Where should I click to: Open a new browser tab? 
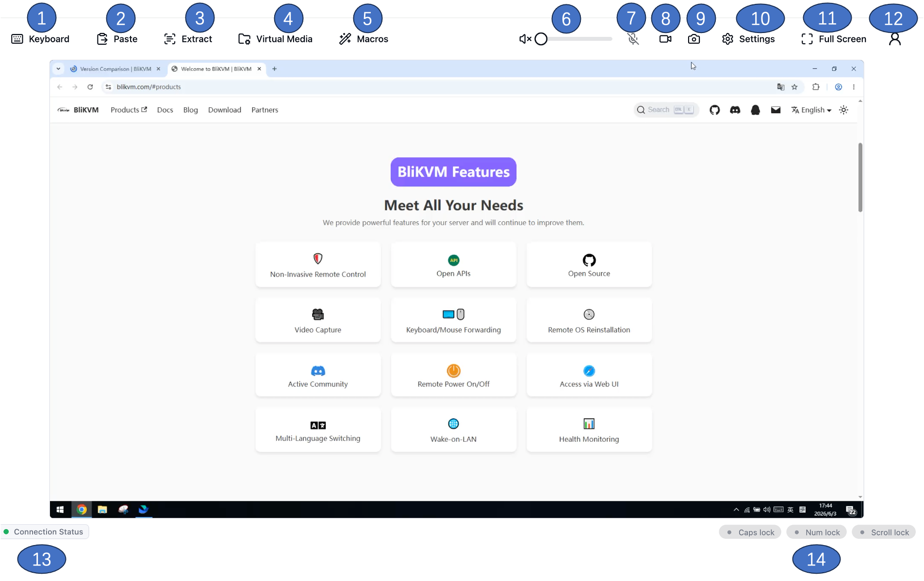275,69
